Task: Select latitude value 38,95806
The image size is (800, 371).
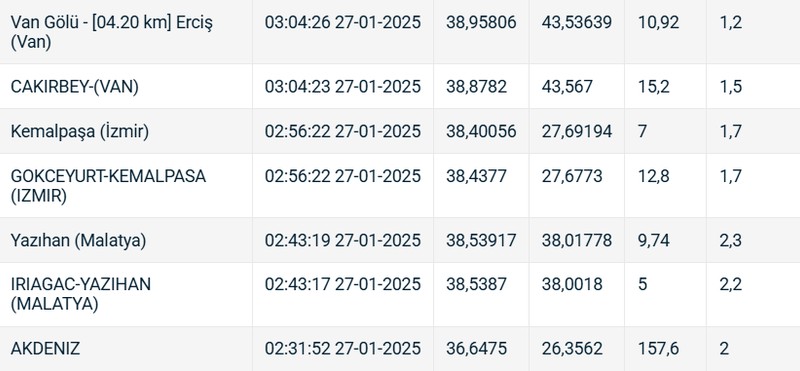Action: [x=481, y=22]
